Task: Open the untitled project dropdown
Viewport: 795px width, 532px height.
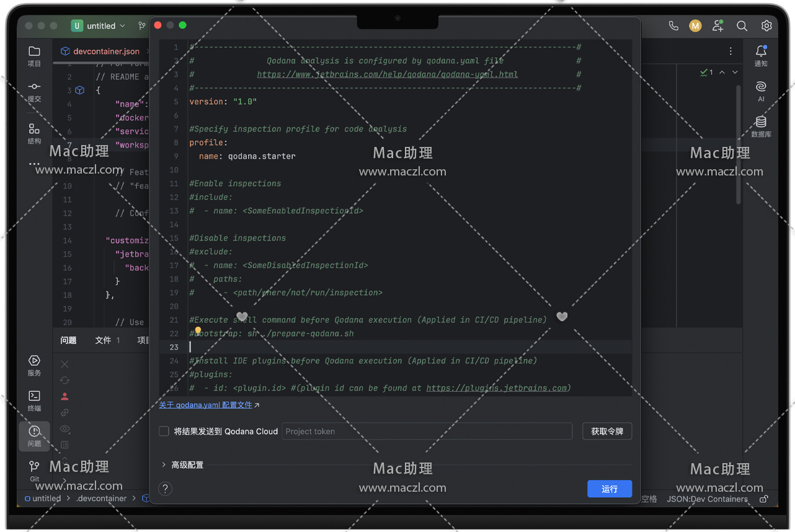Action: tap(99, 26)
